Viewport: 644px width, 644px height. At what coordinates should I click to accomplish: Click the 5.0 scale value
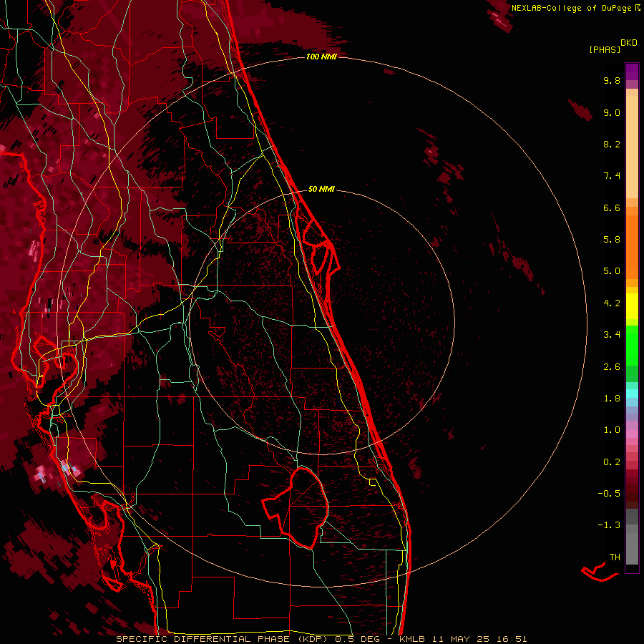pyautogui.click(x=612, y=271)
